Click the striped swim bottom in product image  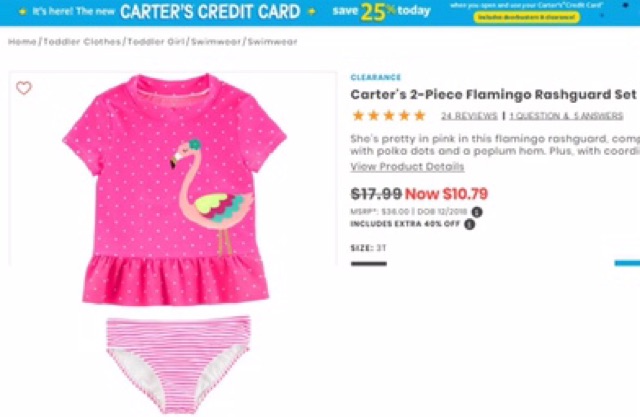178,364
